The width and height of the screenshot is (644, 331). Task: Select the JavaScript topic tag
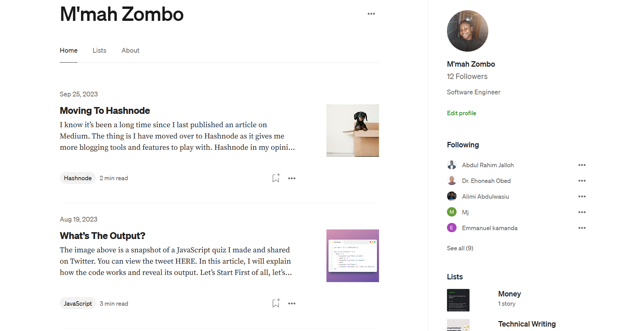(x=78, y=304)
